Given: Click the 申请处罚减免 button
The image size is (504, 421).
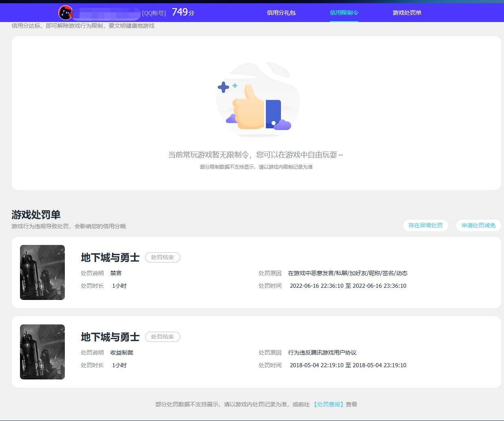Looking at the screenshot, I should pos(478,225).
